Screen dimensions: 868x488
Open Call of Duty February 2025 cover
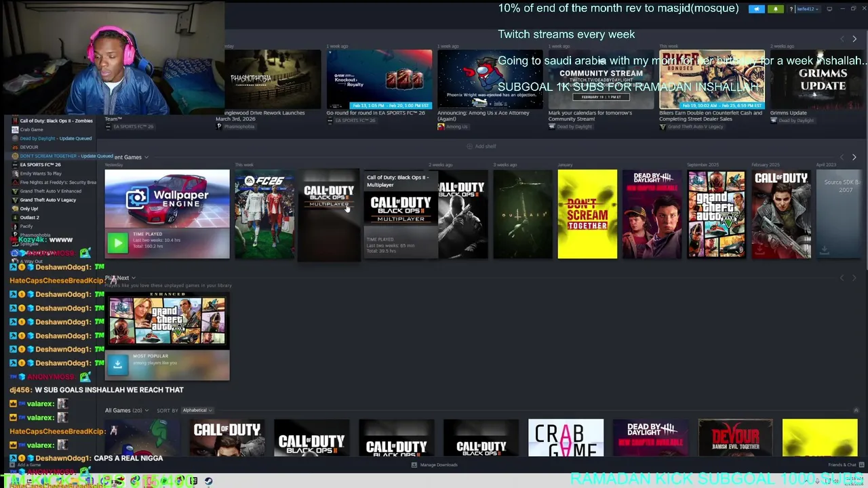click(781, 214)
